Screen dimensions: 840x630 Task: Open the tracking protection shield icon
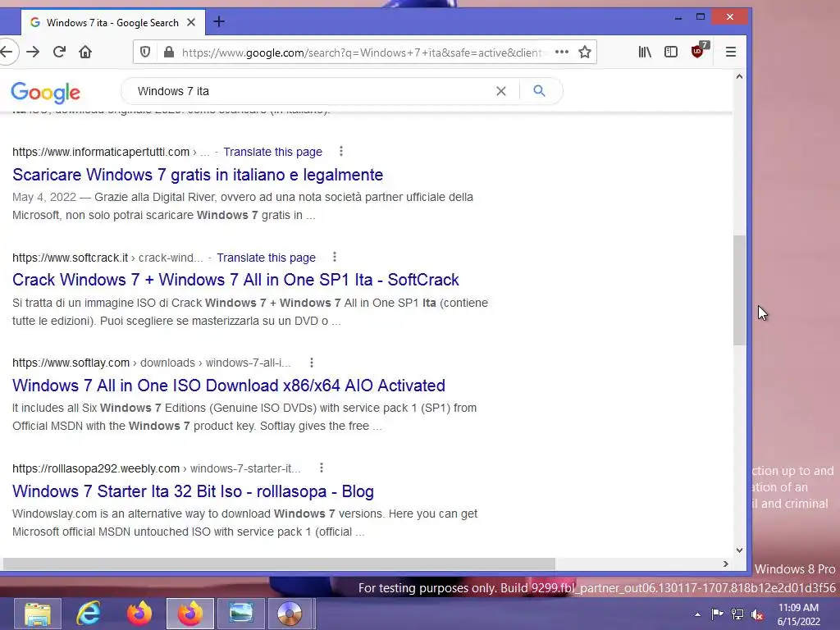pyautogui.click(x=145, y=52)
